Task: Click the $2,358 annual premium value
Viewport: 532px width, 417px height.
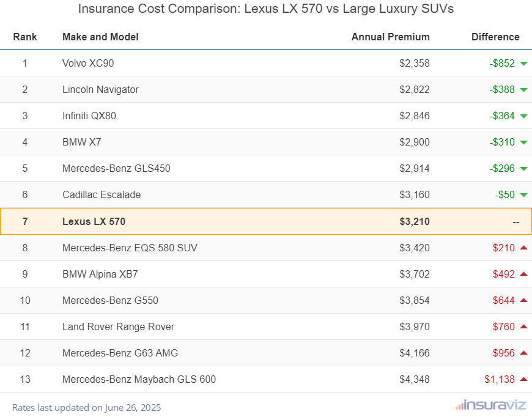Action: click(x=415, y=63)
